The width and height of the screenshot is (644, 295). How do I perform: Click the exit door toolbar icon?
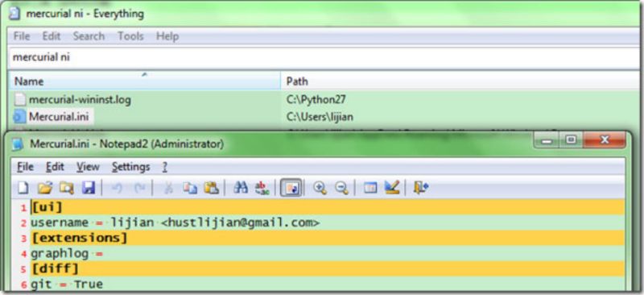421,188
